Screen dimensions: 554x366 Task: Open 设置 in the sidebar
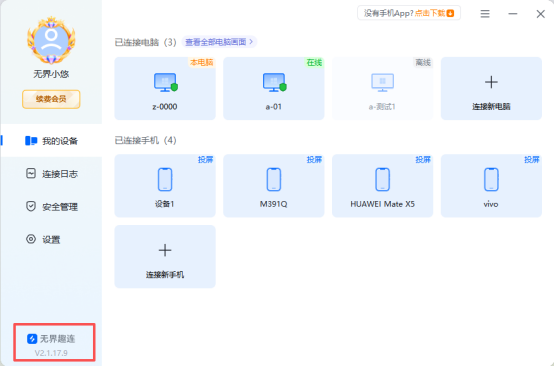point(51,239)
